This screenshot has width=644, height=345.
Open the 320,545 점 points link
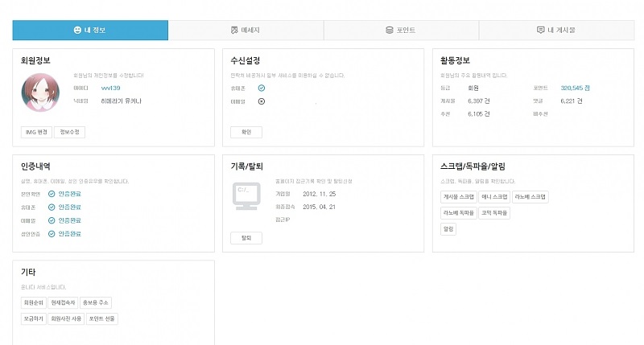pos(575,88)
